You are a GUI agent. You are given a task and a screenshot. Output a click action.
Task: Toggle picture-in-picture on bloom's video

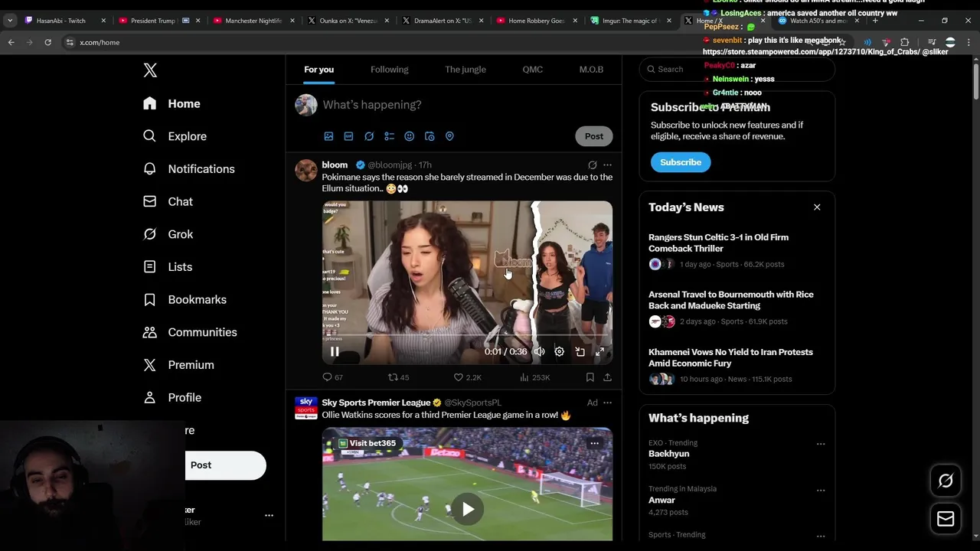coord(580,352)
